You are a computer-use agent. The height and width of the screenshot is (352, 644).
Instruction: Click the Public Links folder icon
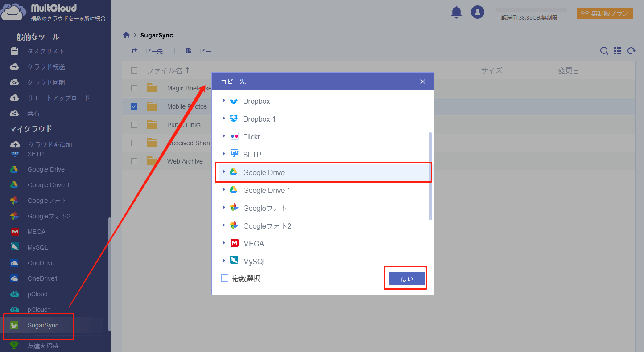152,124
